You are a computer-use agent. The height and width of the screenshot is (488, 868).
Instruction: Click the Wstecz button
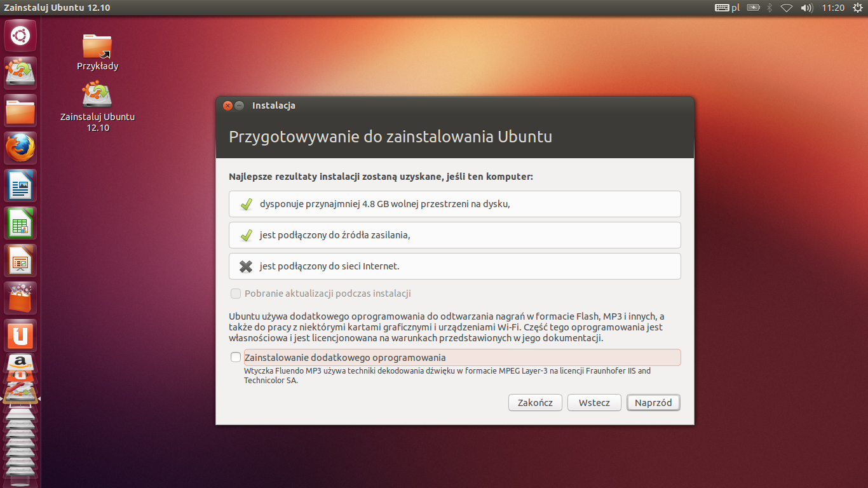[x=594, y=402]
